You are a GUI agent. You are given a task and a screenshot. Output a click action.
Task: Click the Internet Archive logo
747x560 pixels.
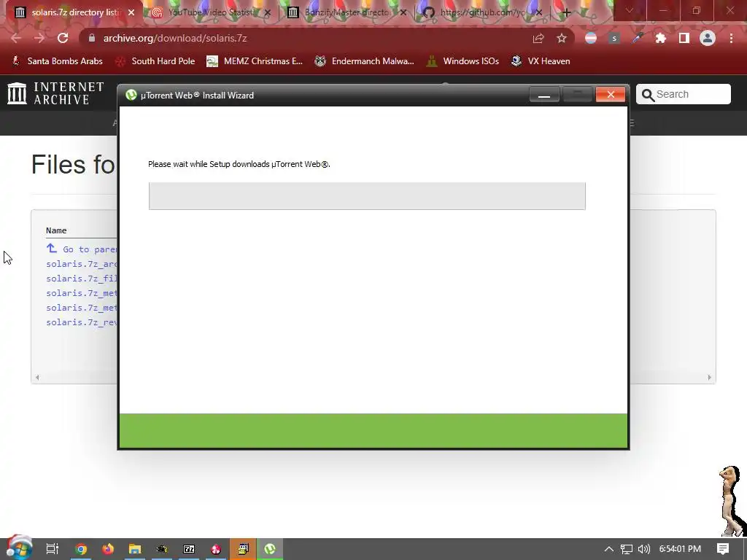point(55,93)
